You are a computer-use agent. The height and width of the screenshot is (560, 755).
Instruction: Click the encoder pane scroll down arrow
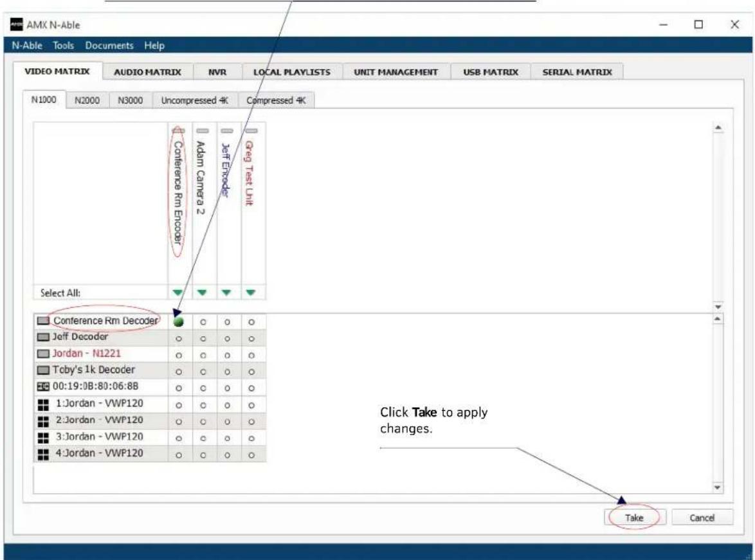pyautogui.click(x=718, y=307)
